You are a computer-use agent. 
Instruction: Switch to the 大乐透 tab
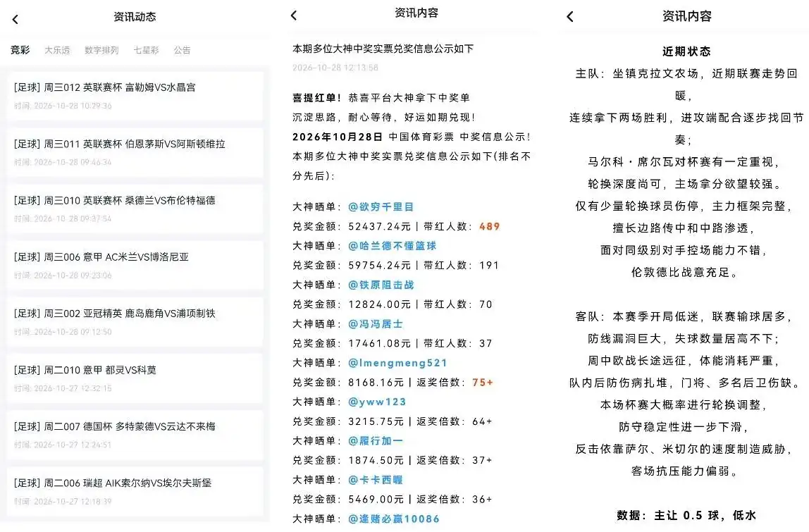click(57, 50)
